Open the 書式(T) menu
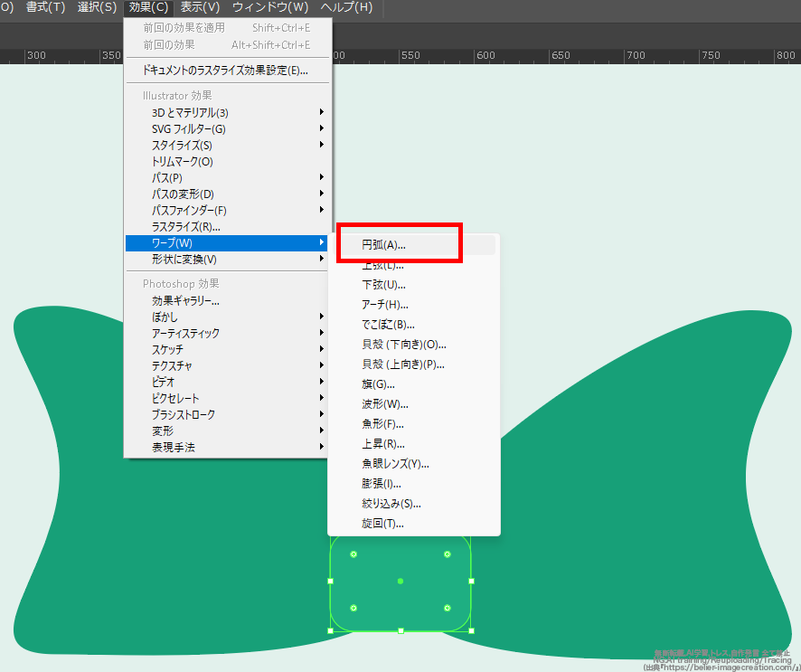801x672 pixels. [x=45, y=8]
